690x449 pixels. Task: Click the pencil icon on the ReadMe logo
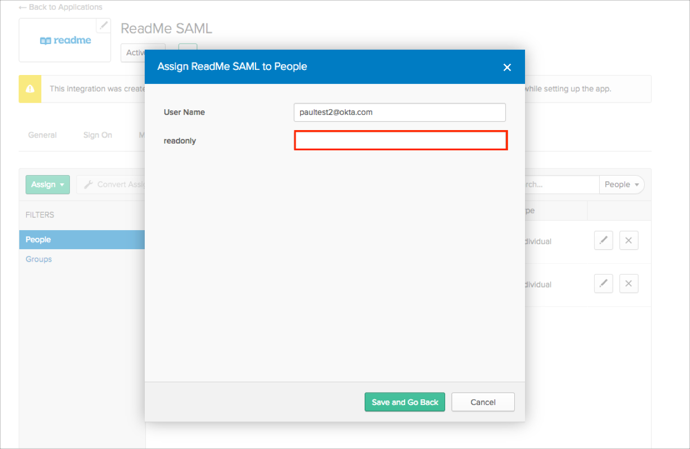[x=103, y=25]
